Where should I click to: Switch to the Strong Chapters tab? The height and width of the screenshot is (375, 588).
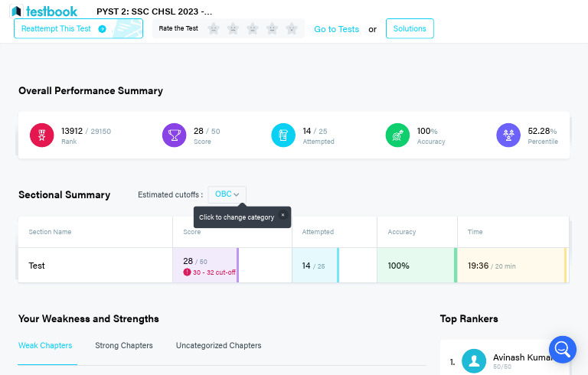[124, 345]
